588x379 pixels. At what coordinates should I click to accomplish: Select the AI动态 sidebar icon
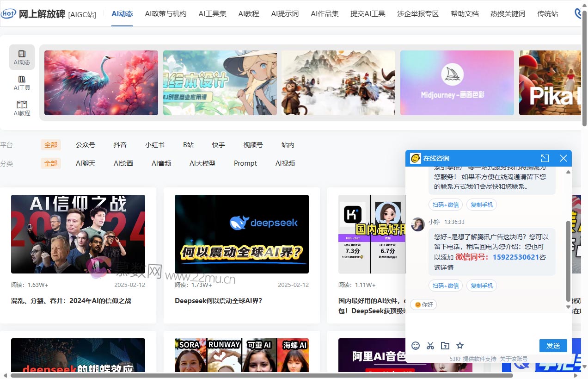21,57
